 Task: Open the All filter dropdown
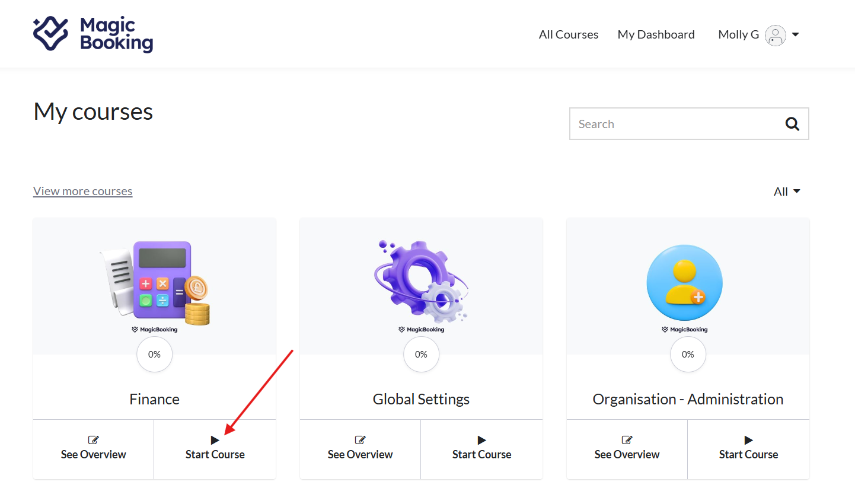point(787,192)
